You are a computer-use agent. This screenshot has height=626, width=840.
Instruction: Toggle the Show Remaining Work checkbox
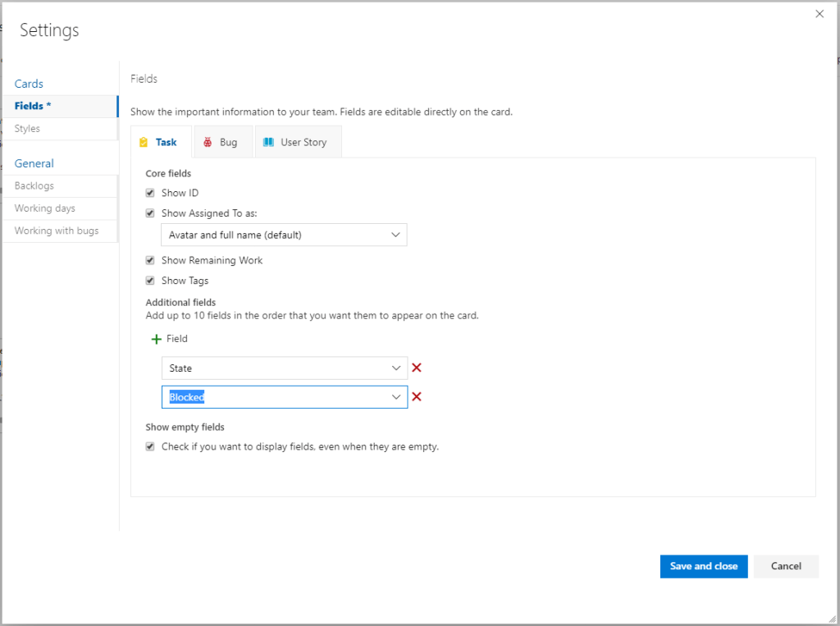[x=150, y=261]
